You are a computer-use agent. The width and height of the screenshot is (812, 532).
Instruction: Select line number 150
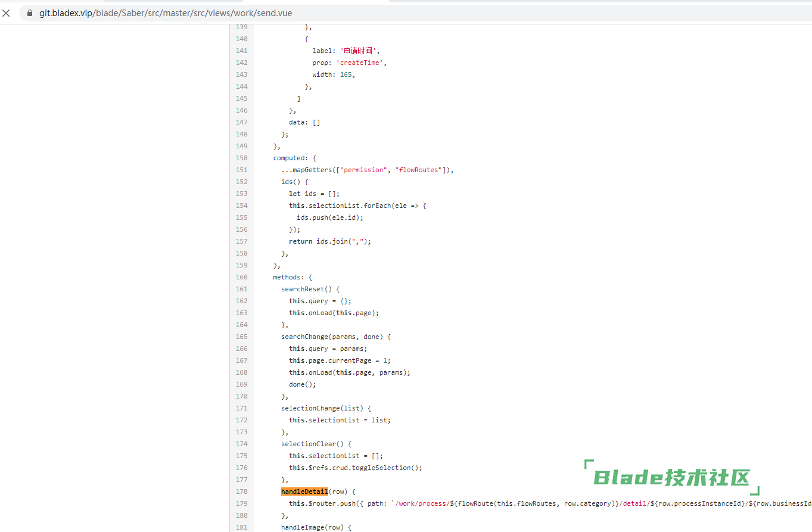tap(241, 158)
